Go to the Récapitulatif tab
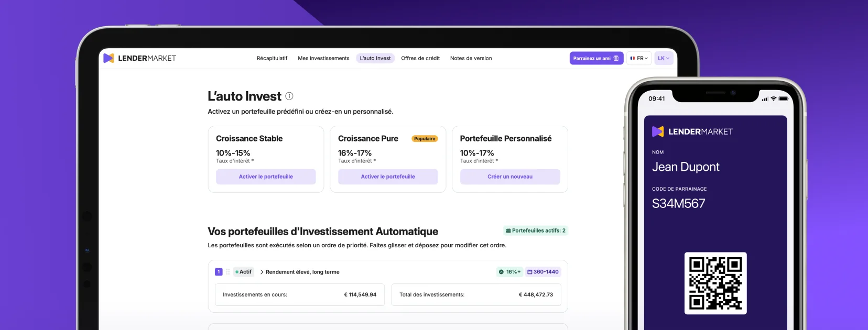868x330 pixels. click(272, 58)
